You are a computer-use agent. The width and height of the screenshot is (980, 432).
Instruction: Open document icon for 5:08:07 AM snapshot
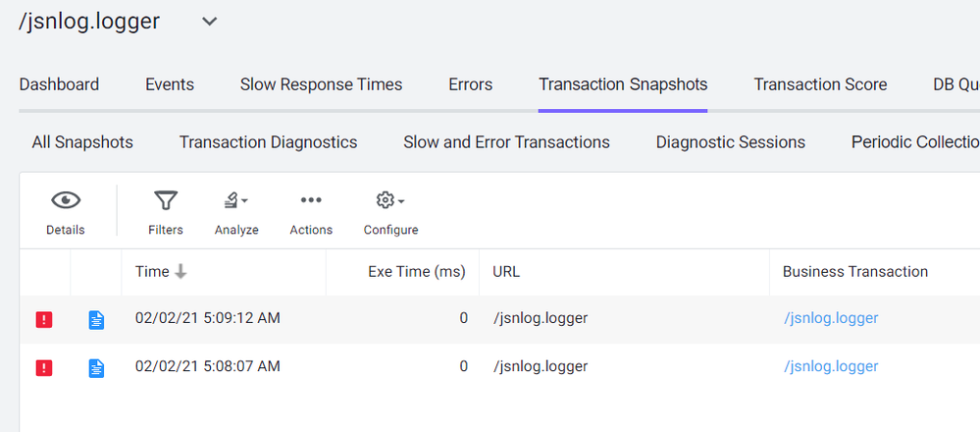tap(96, 367)
